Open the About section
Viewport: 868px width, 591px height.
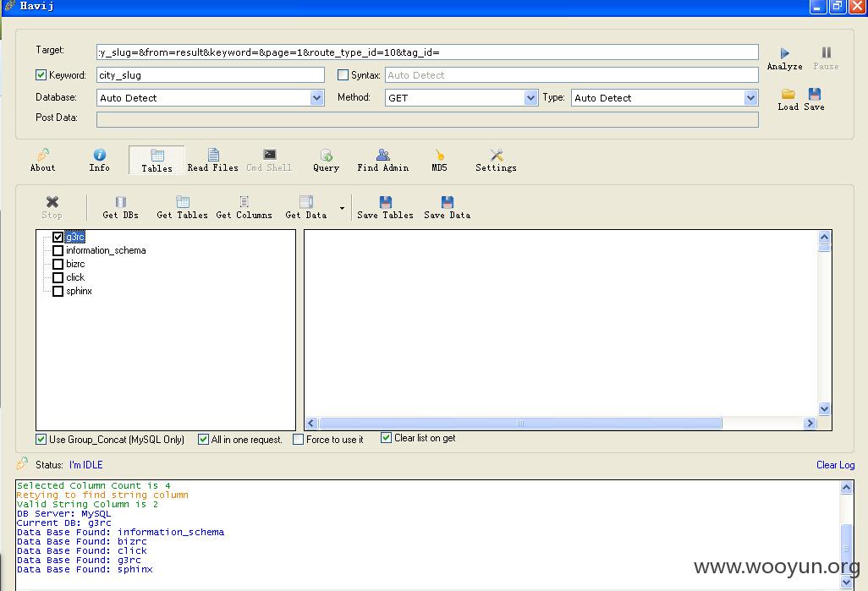pos(42,161)
